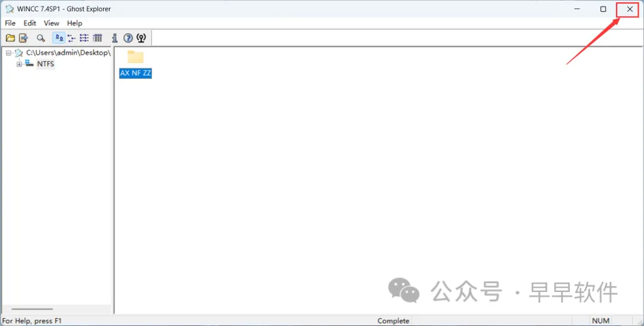This screenshot has width=644, height=326.
Task: Switch to List view in toolbar
Action: [x=84, y=38]
